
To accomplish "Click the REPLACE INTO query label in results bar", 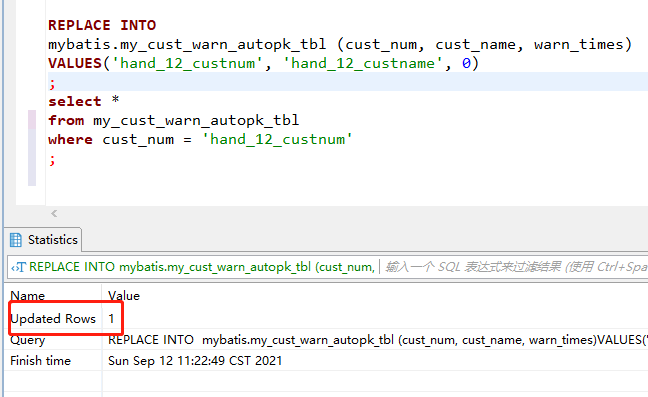I will tap(202, 267).
